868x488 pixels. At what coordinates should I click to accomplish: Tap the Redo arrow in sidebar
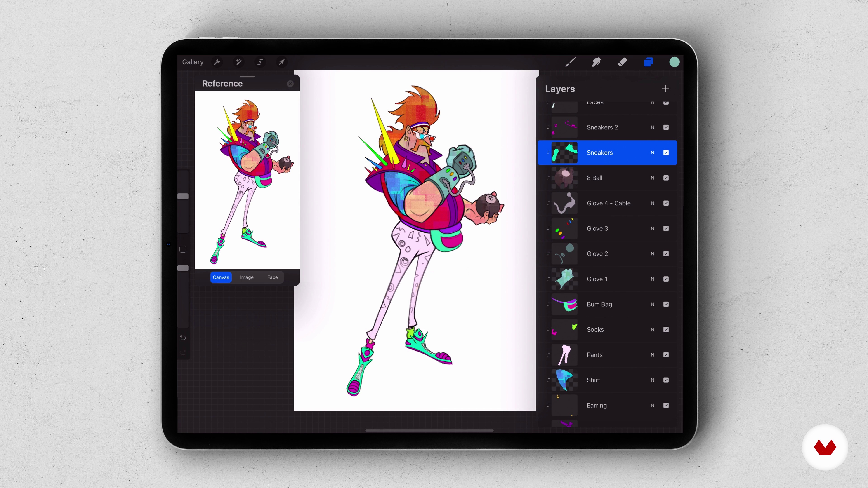click(x=183, y=353)
